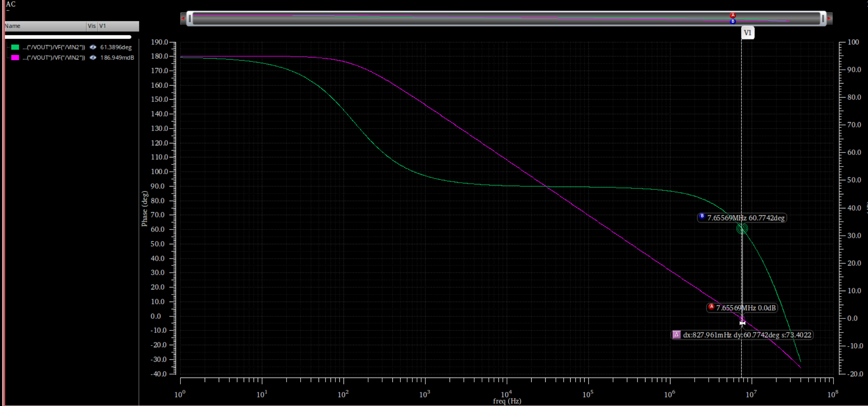Screen dimensions: 868x406
Task: Click the purple delta icon in readout
Action: tap(676, 335)
